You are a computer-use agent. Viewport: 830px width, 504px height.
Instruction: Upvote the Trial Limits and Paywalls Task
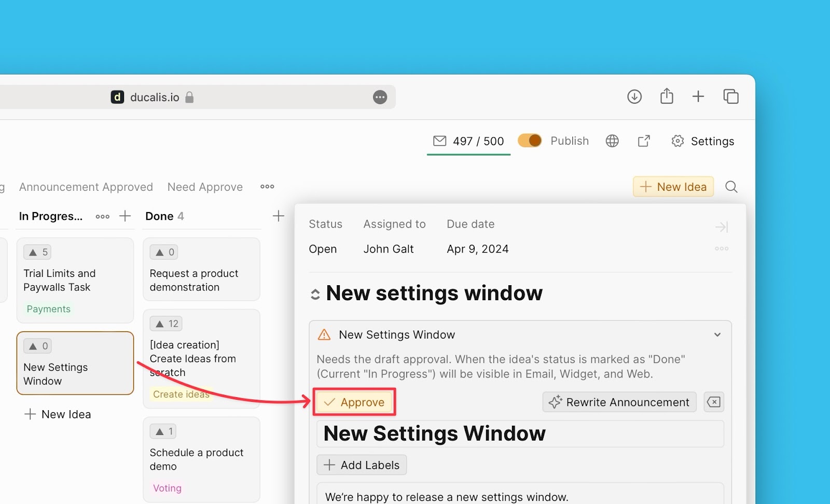37,253
